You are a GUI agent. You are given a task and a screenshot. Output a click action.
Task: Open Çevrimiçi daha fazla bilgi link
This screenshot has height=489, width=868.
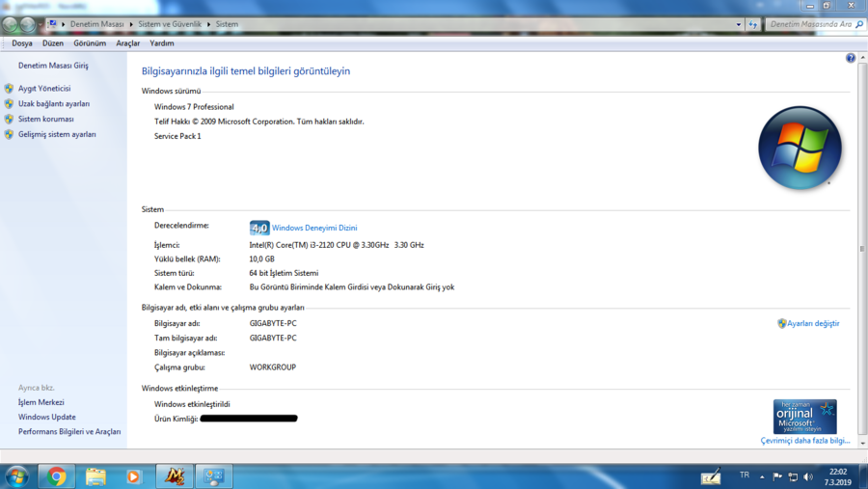[805, 441]
